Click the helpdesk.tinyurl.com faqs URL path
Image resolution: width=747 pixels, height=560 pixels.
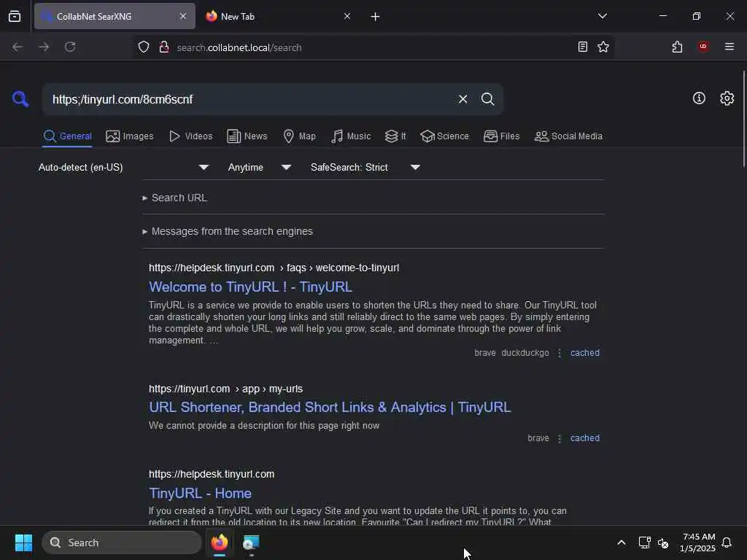pyautogui.click(x=274, y=268)
